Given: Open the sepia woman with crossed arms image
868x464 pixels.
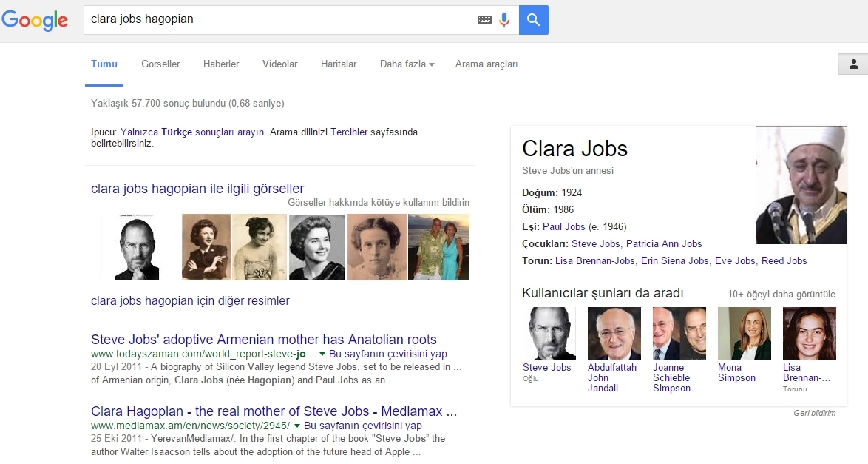Looking at the screenshot, I should tap(206, 246).
